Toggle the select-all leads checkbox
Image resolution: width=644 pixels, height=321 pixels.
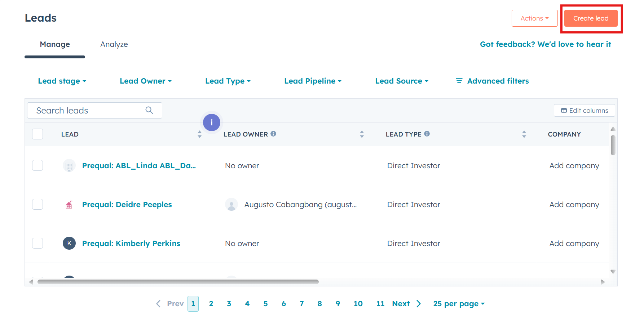(38, 134)
